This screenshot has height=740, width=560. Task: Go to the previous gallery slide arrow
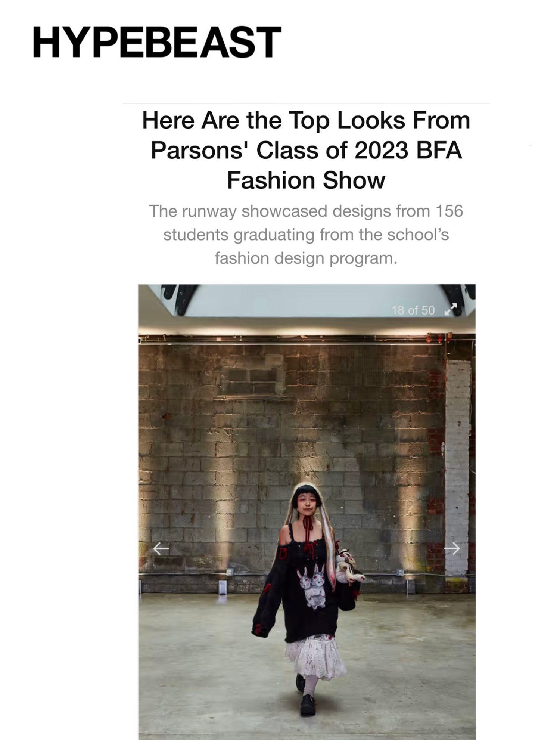161,548
